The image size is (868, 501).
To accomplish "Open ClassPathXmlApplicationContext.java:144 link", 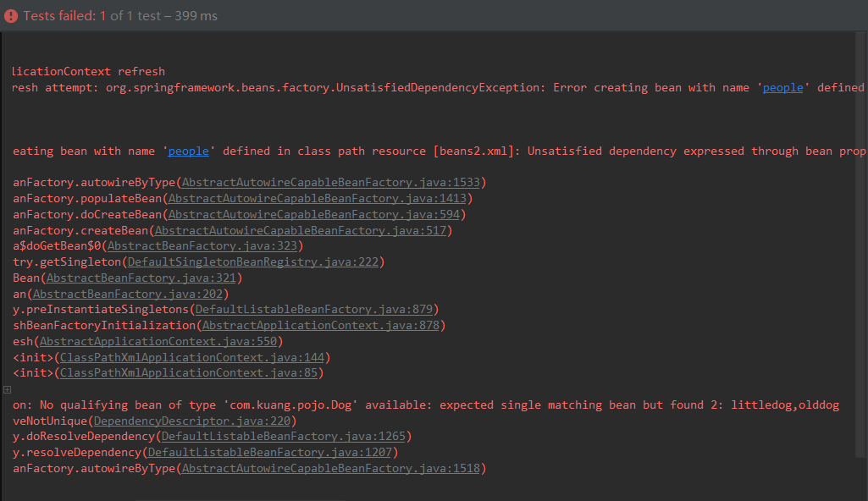I will (x=192, y=357).
